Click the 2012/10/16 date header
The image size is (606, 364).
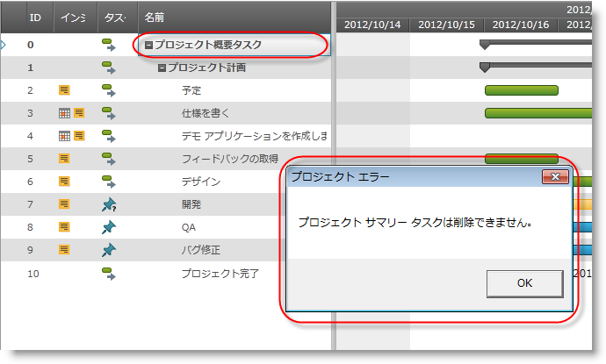(x=521, y=25)
